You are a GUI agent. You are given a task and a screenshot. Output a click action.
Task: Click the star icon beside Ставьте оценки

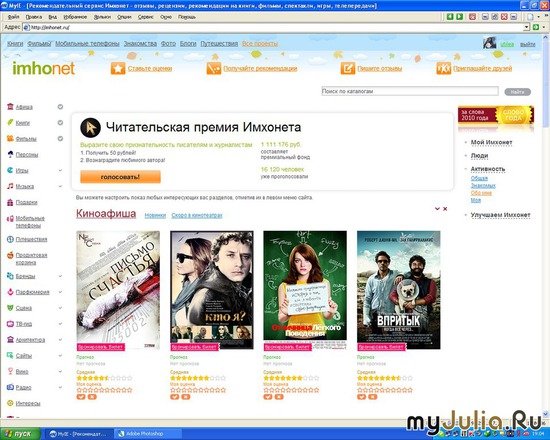click(118, 68)
